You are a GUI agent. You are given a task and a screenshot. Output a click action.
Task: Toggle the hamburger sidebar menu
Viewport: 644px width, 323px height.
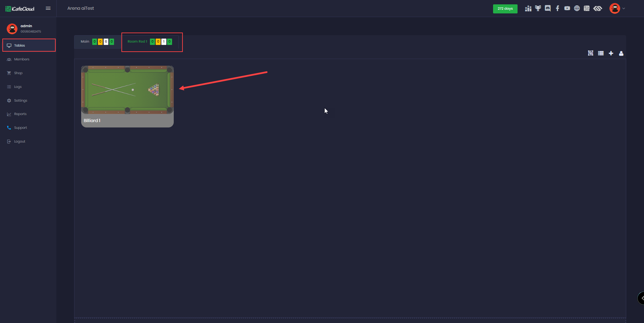[48, 8]
